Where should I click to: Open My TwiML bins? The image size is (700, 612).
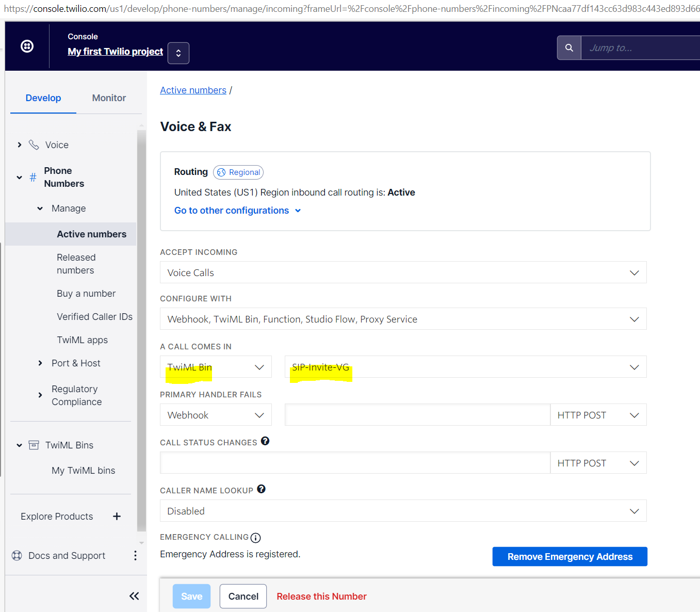(84, 471)
